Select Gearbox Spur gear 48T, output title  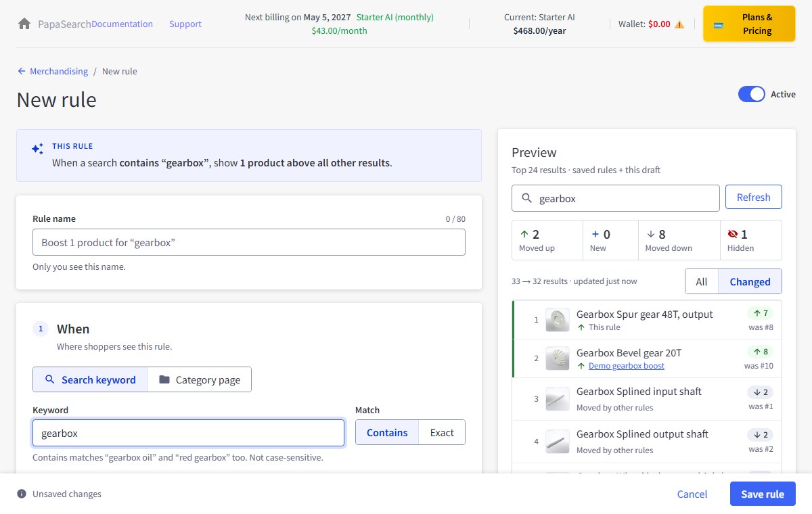tap(645, 314)
